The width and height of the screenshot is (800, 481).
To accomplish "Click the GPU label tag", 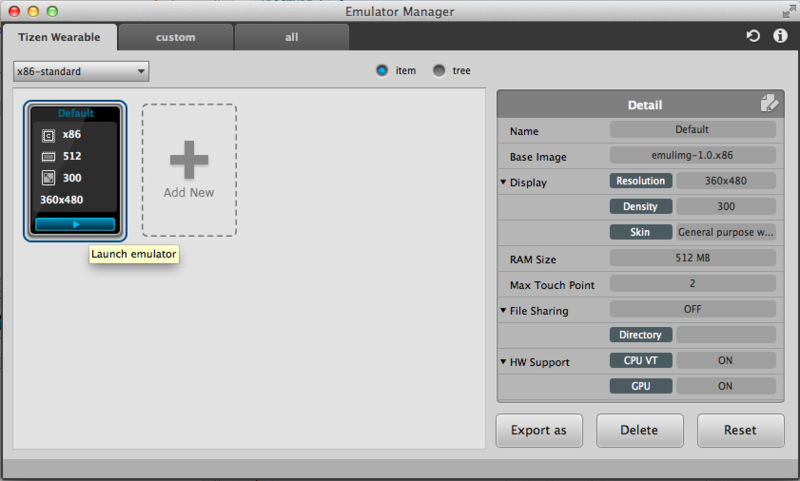I will point(641,386).
